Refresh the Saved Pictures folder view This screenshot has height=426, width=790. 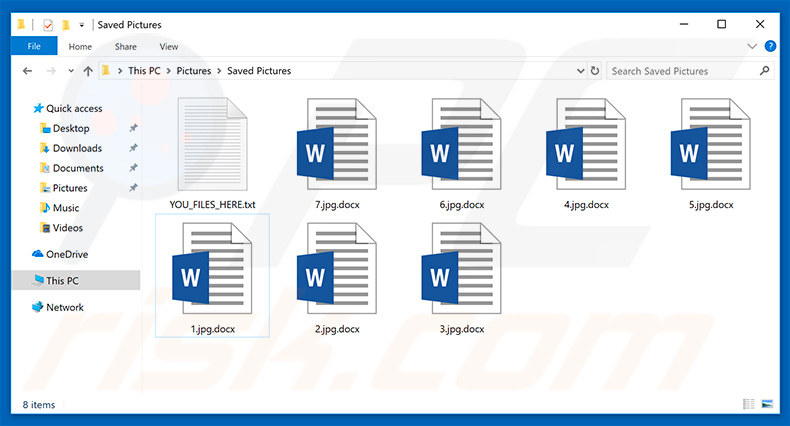pyautogui.click(x=594, y=71)
